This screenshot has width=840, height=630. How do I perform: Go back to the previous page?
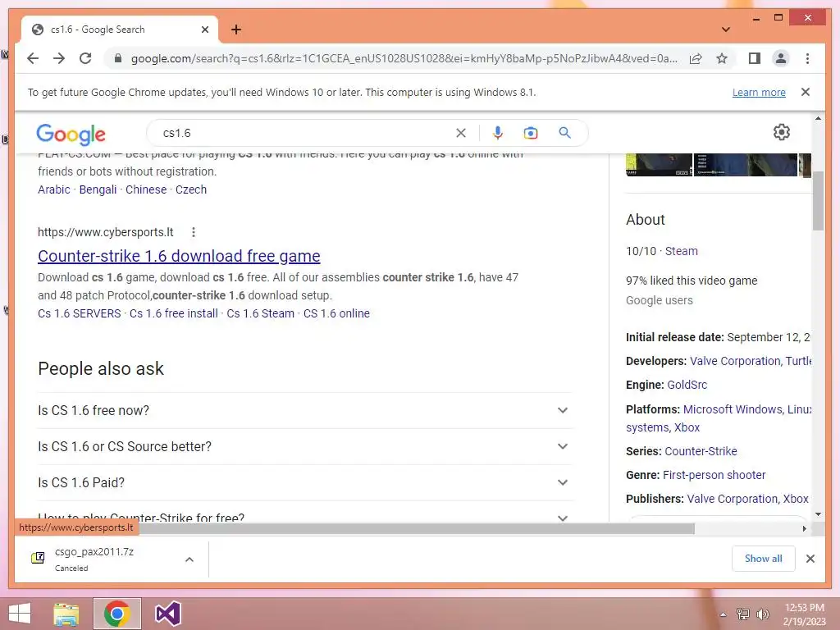click(33, 58)
